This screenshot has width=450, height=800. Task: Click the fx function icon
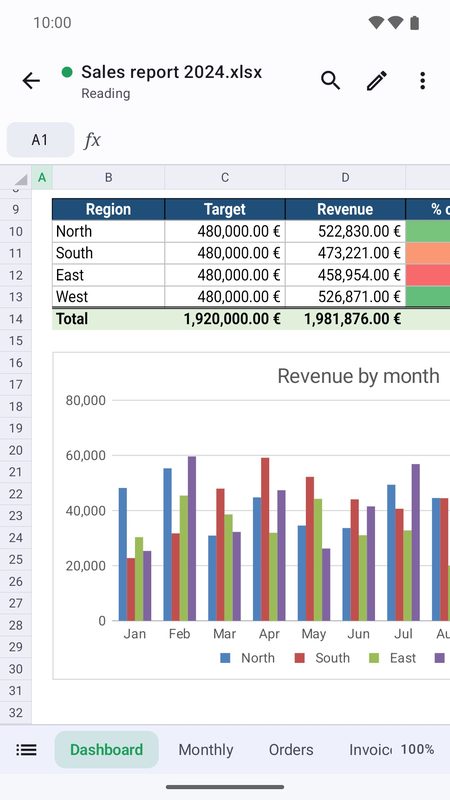92,140
